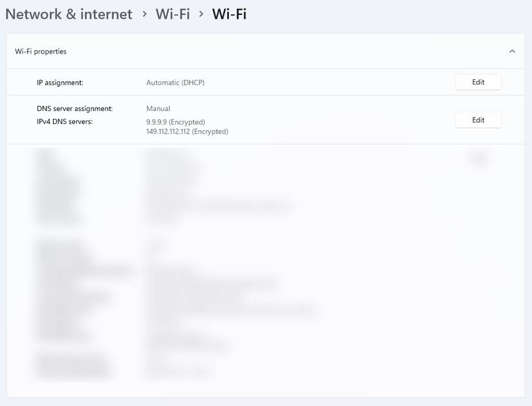Click the IP assignment label

(59, 82)
